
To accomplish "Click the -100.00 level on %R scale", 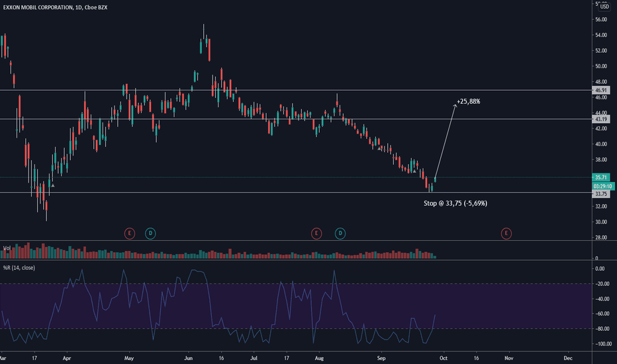I will click(x=603, y=344).
